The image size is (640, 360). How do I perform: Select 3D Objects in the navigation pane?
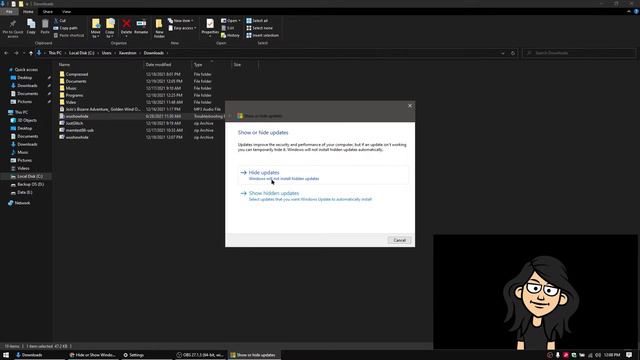(27, 120)
